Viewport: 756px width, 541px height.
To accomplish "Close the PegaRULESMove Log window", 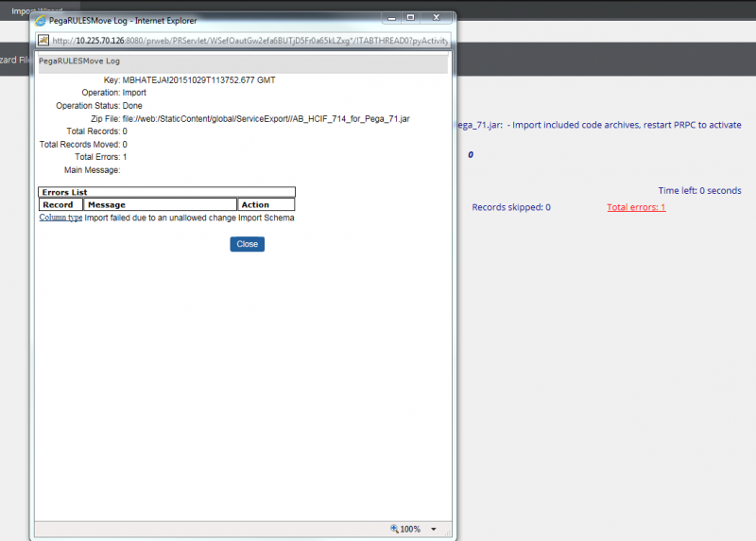I will [436, 18].
